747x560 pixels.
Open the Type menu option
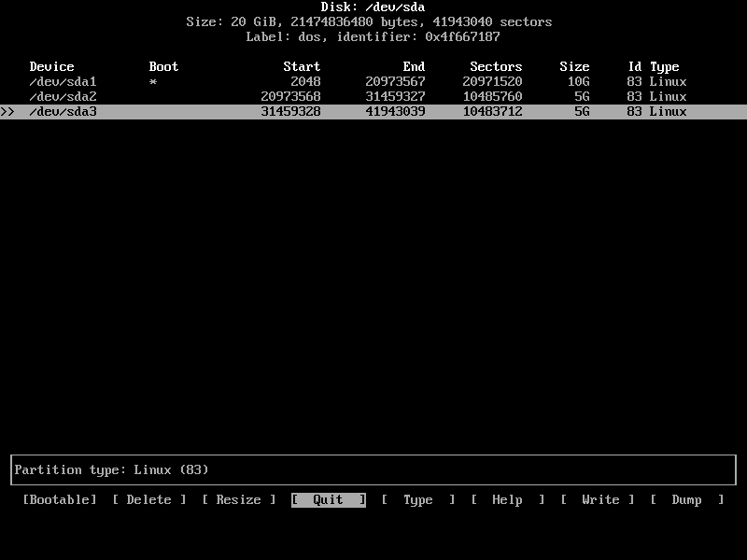tap(417, 499)
